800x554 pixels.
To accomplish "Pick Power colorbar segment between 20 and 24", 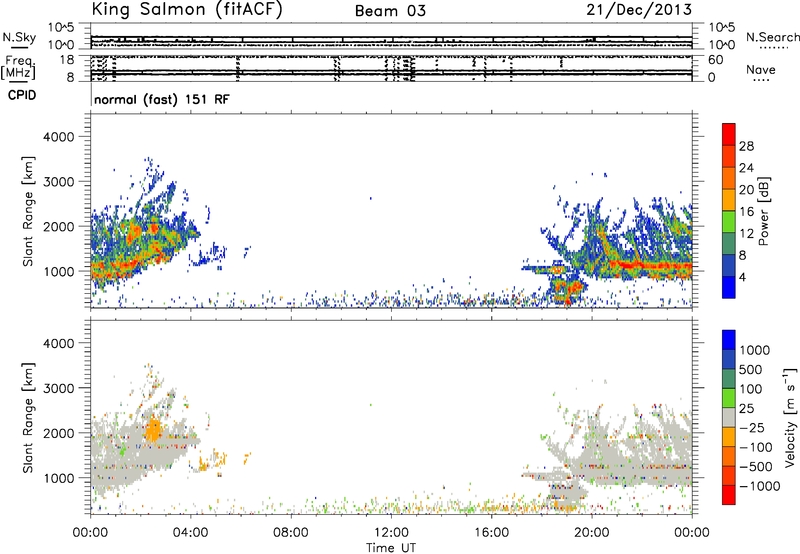I will [x=729, y=178].
